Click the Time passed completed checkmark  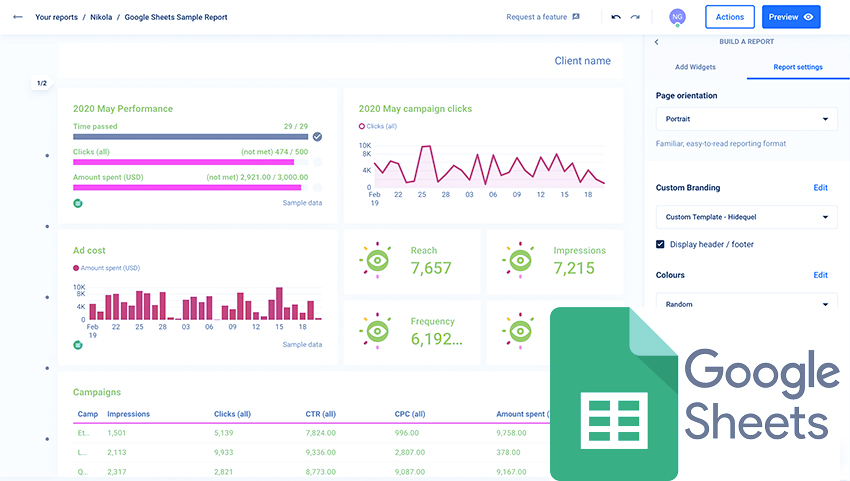tap(317, 137)
